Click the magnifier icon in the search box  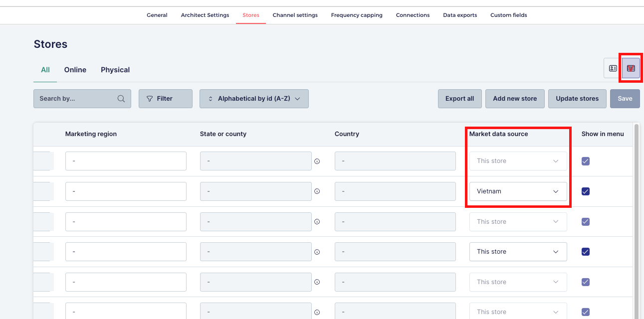tap(121, 99)
